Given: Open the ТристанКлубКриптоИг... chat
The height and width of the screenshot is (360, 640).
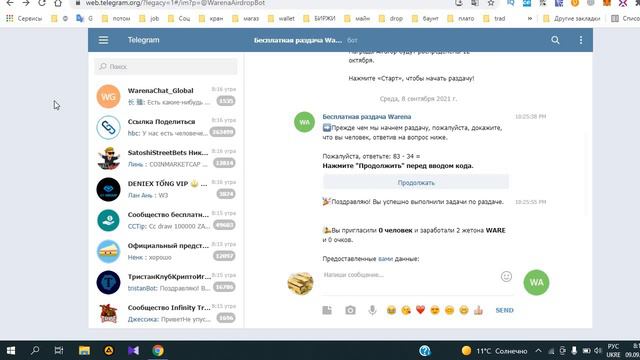Looking at the screenshot, I should point(166,282).
